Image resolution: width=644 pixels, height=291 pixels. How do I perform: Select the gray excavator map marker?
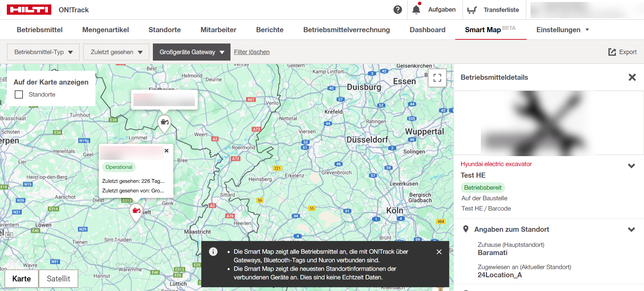point(165,122)
